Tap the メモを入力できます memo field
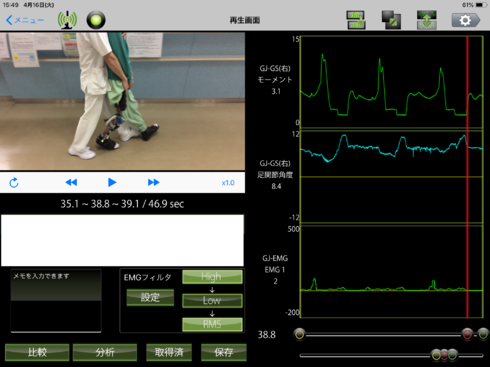The height and width of the screenshot is (367, 490). [x=56, y=301]
